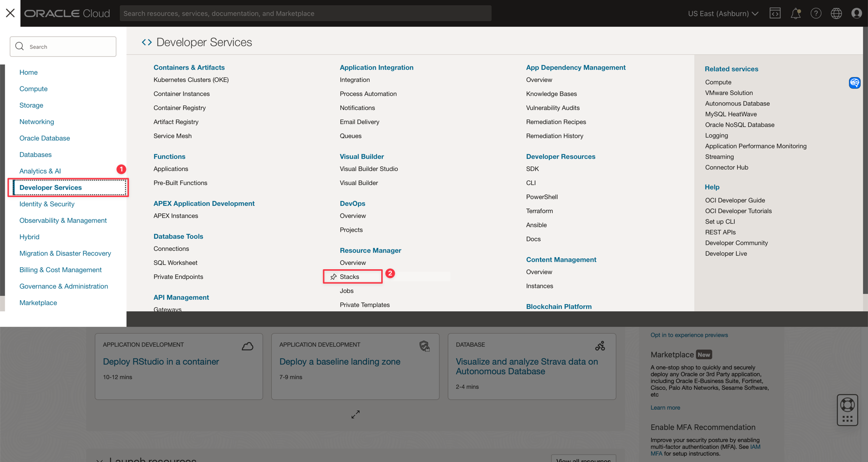Image resolution: width=868 pixels, height=462 pixels.
Task: Open Remediation Recipes link
Action: 556,122
